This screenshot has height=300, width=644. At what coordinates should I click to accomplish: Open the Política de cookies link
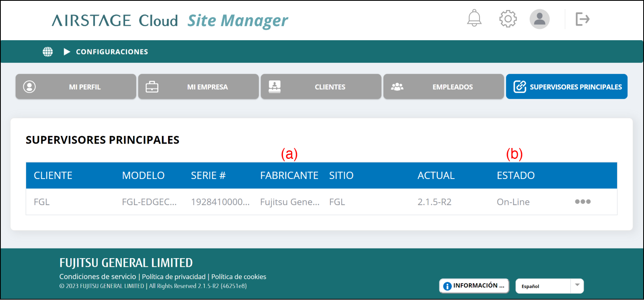point(239,277)
